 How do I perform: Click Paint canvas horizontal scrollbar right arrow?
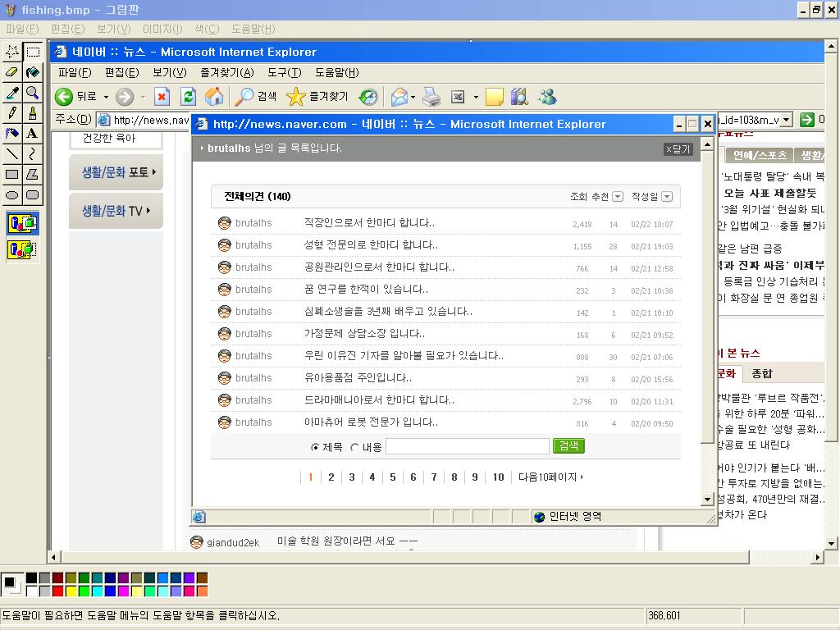pos(818,557)
